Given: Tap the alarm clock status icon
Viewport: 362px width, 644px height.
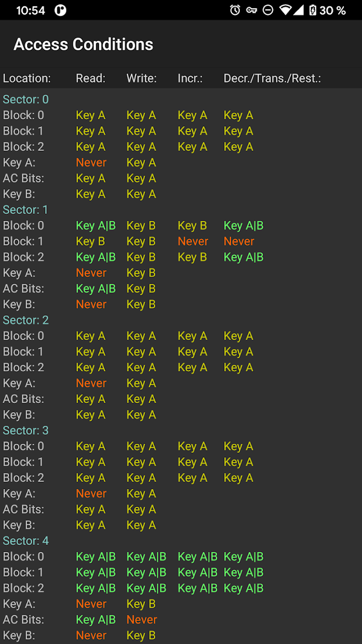Looking at the screenshot, I should click(235, 10).
